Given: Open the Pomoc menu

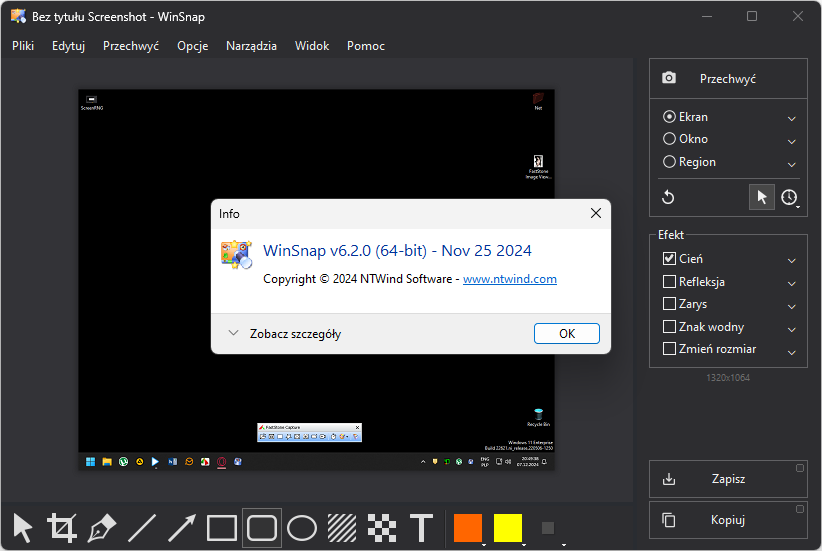Looking at the screenshot, I should tap(365, 46).
